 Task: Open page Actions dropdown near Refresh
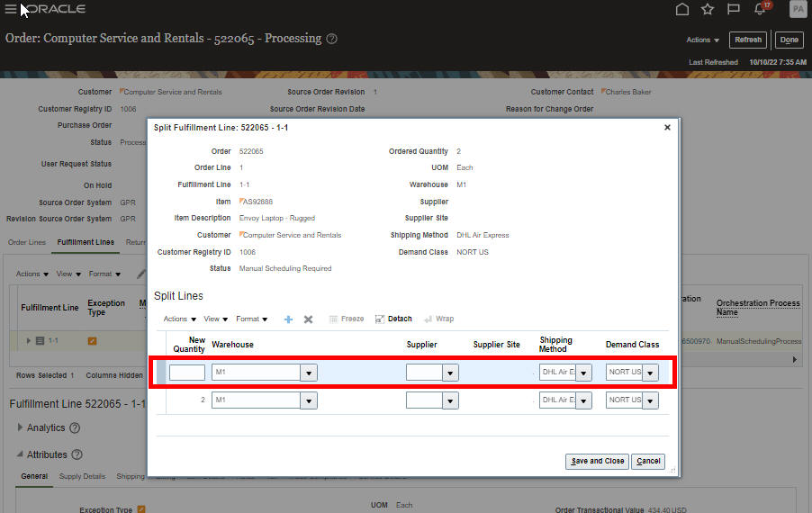(x=703, y=40)
